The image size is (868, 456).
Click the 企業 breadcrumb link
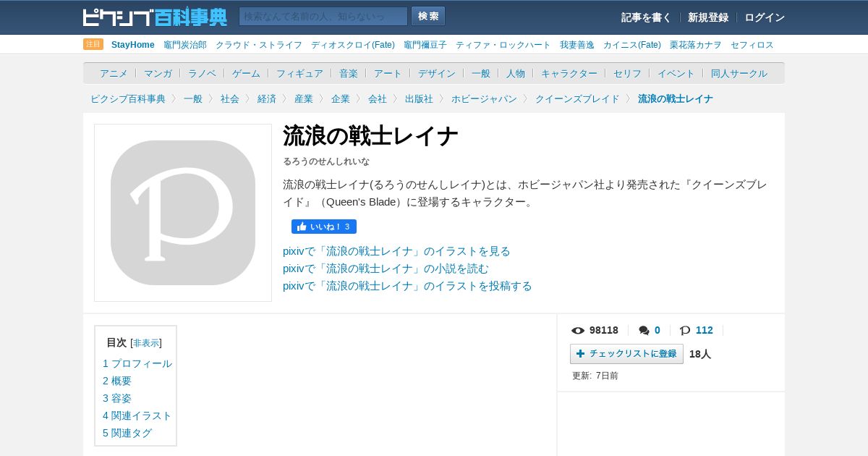341,98
